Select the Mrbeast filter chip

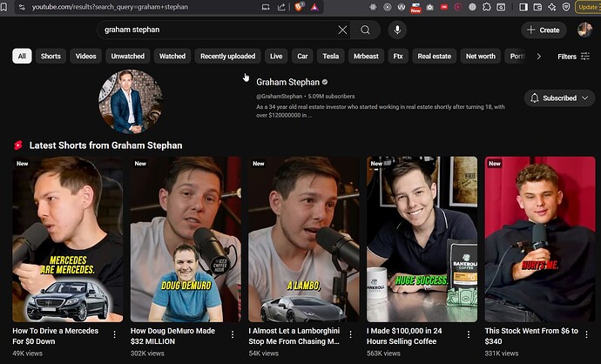click(366, 56)
